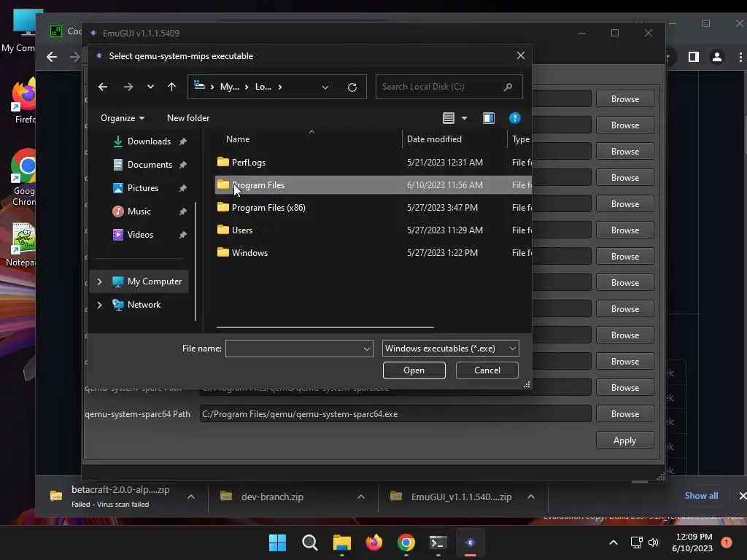Select the PerfLogs folder
747x560 pixels.
pyautogui.click(x=373, y=163)
